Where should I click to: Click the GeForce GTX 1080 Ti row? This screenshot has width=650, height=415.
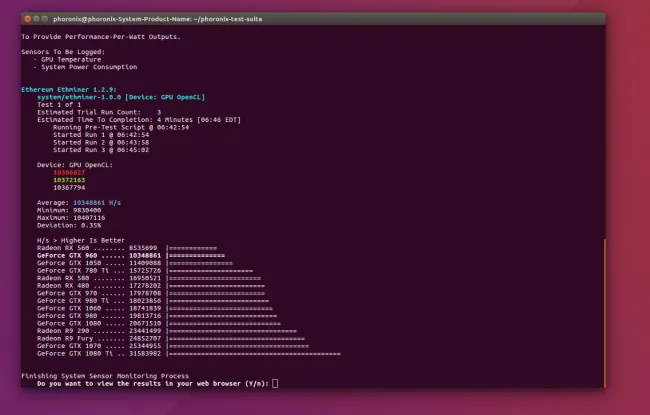189,354
